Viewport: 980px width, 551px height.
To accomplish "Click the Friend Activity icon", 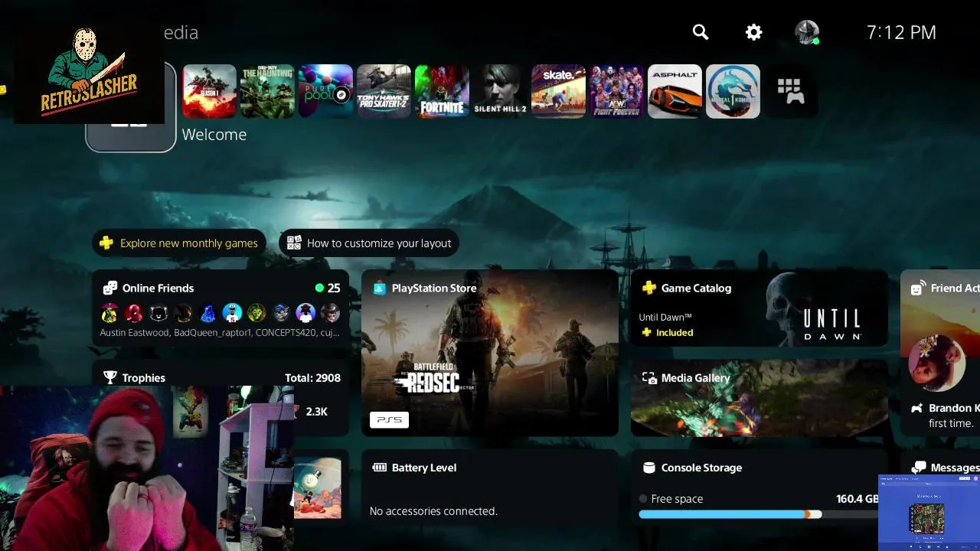I will pyautogui.click(x=917, y=289).
